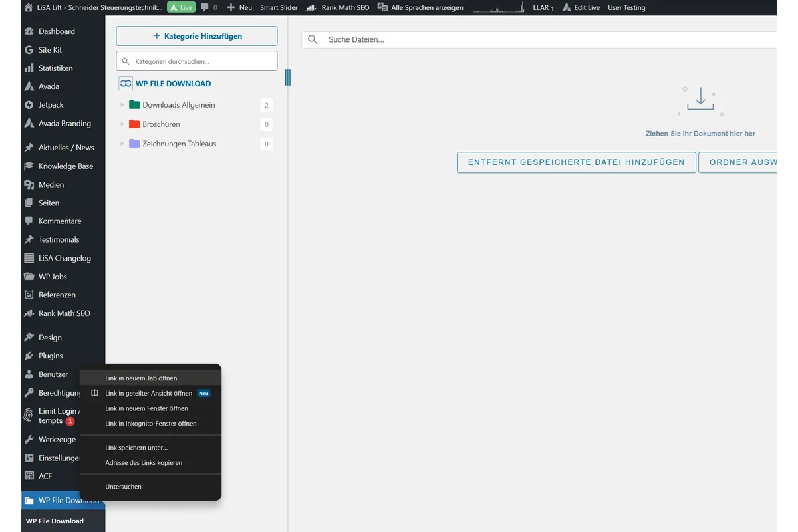798x532 pixels.
Task: Expand the Downloads Allgemein folder
Action: 122,104
